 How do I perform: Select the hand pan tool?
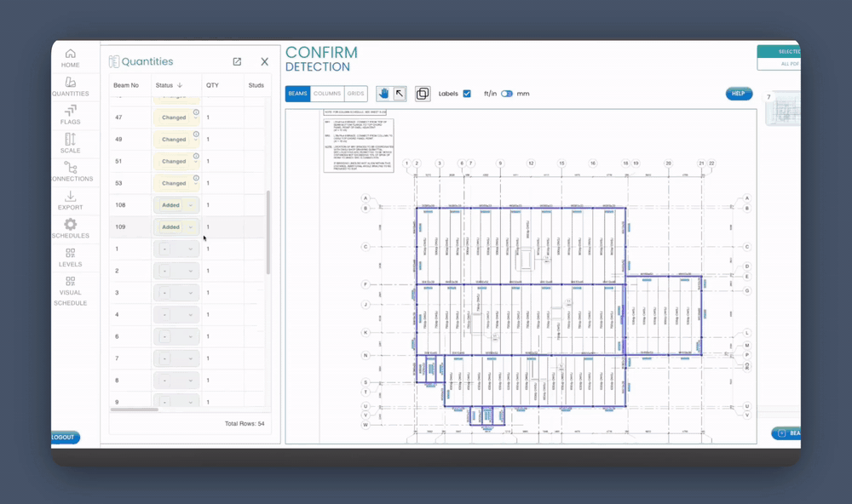point(383,94)
